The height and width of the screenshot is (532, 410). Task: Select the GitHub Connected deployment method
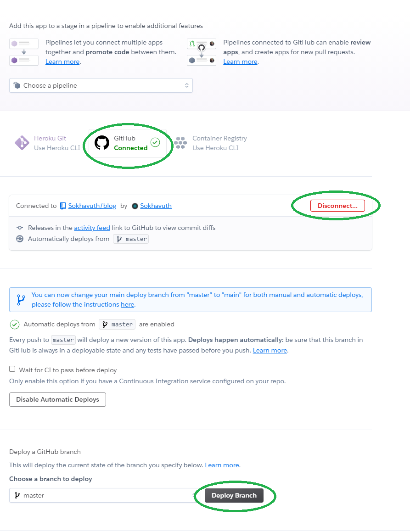pyautogui.click(x=128, y=143)
